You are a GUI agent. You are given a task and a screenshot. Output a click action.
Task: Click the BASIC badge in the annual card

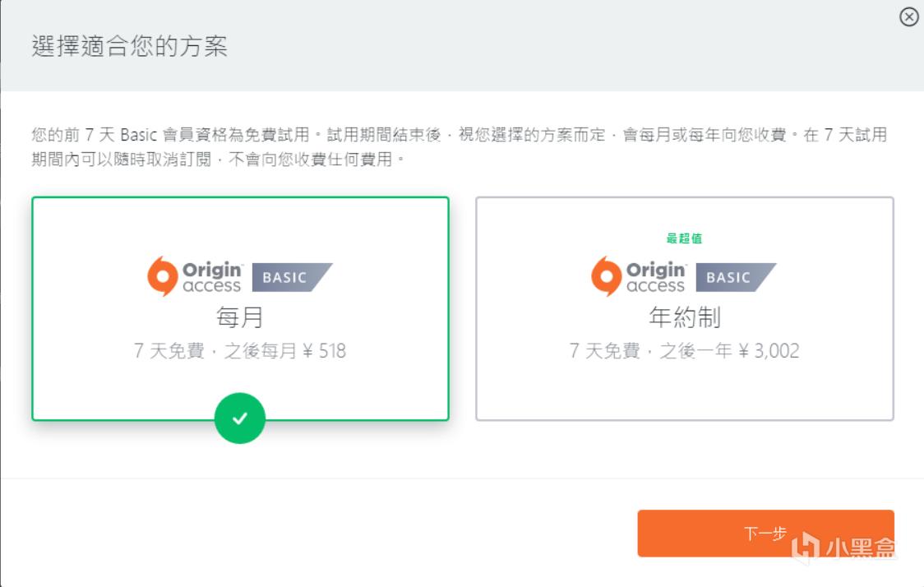click(x=734, y=278)
